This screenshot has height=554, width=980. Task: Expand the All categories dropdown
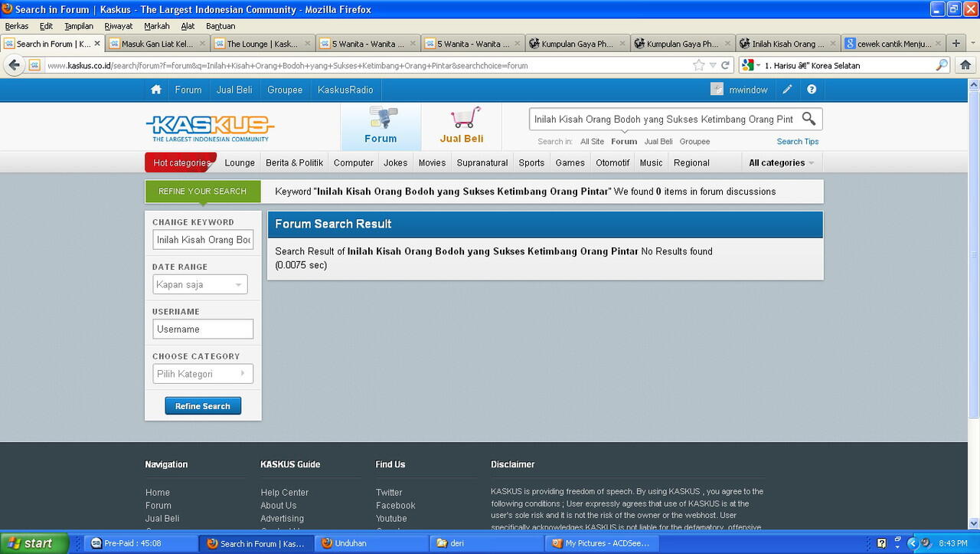pos(781,162)
